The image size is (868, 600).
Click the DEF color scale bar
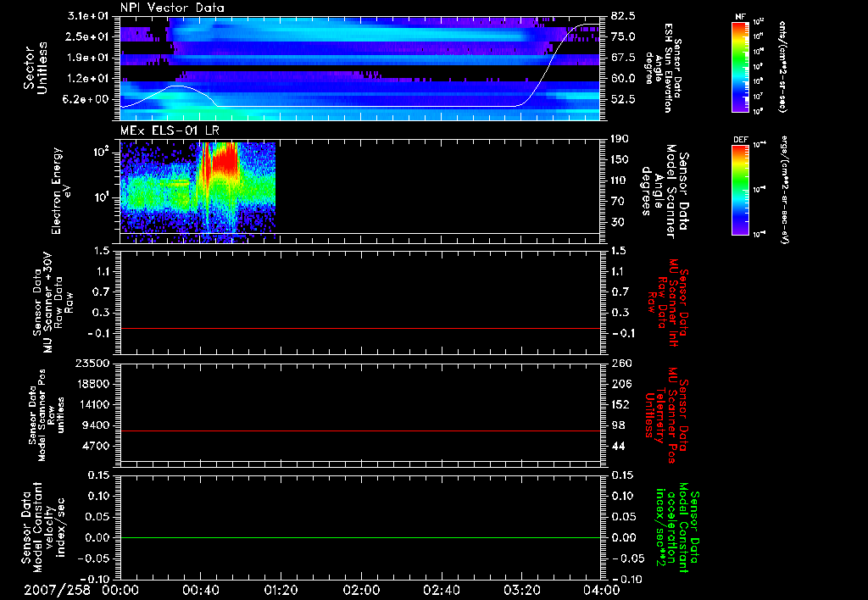point(740,190)
